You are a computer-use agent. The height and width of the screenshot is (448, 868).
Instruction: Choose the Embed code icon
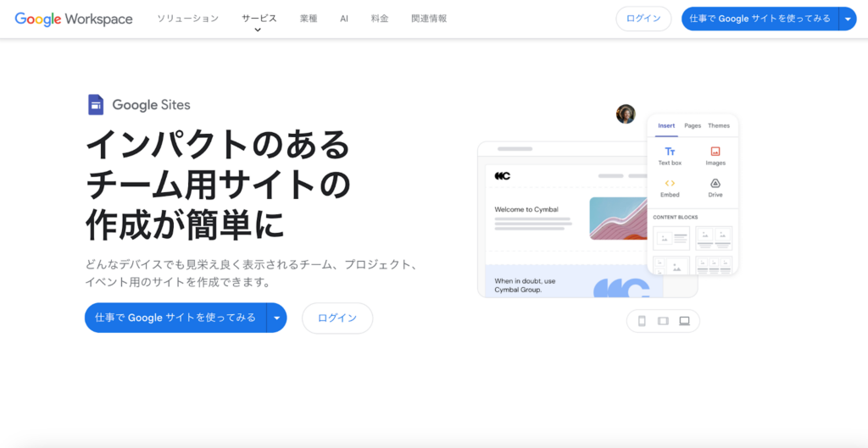point(670,183)
